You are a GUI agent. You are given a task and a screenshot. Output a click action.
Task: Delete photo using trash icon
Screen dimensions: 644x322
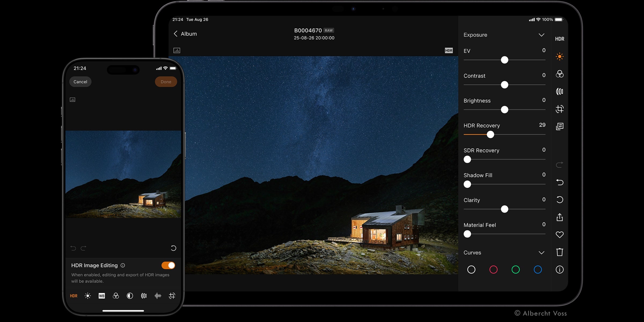point(559,252)
